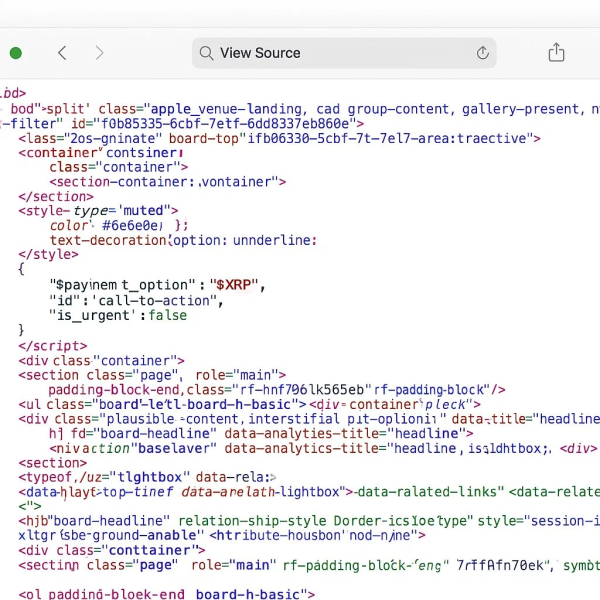Click the magnifier icon in address bar
600x600 pixels.
tap(206, 53)
